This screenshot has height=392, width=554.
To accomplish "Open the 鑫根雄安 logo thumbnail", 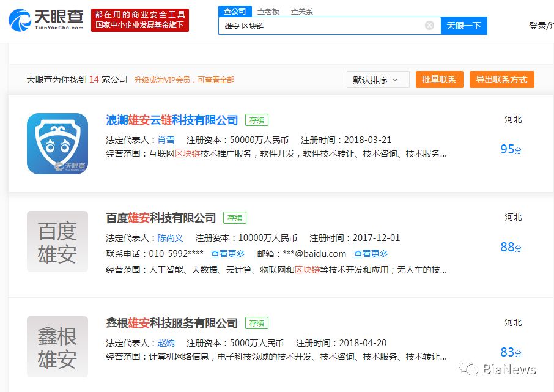I will [57, 347].
